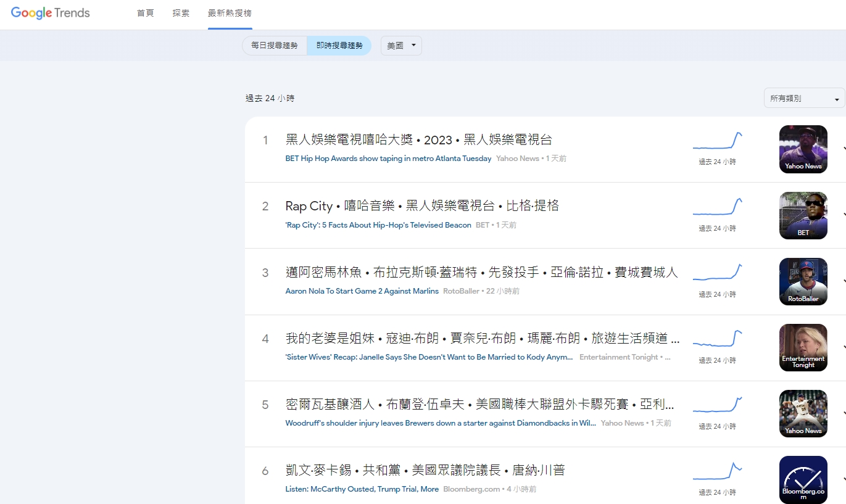Click the sparkline chart for the Rap City trend

[x=717, y=207]
